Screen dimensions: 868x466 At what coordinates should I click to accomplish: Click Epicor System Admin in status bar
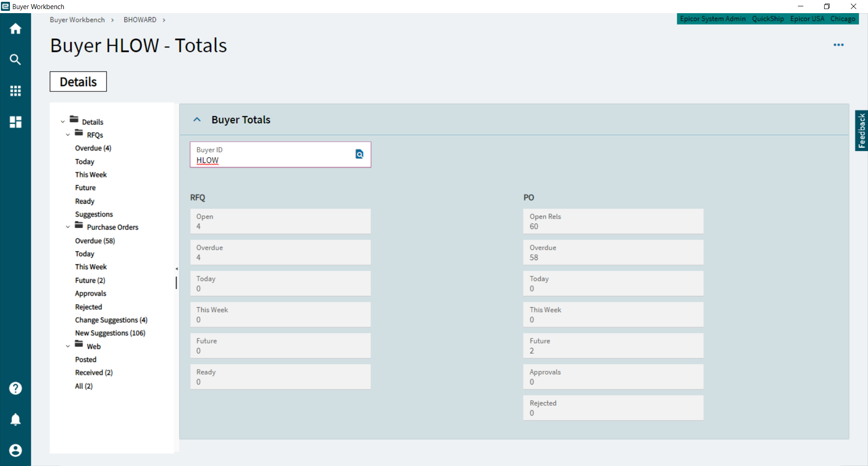[x=713, y=19]
